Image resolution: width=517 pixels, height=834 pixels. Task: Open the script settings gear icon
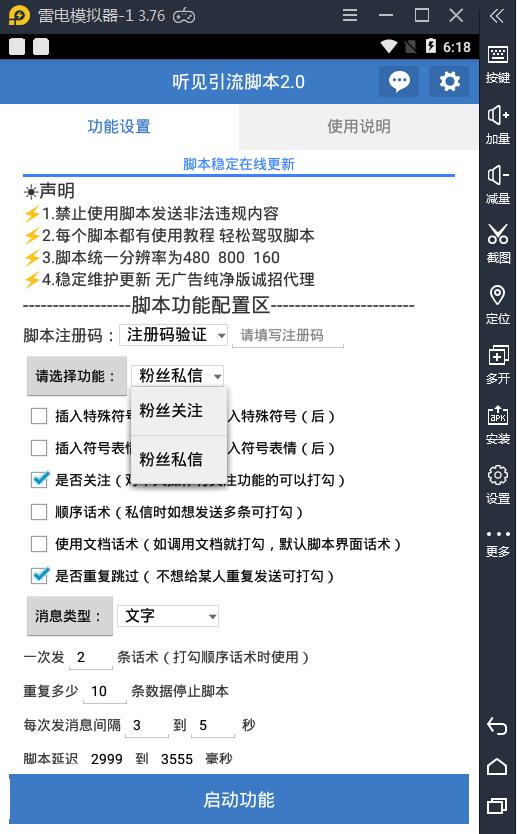point(449,81)
